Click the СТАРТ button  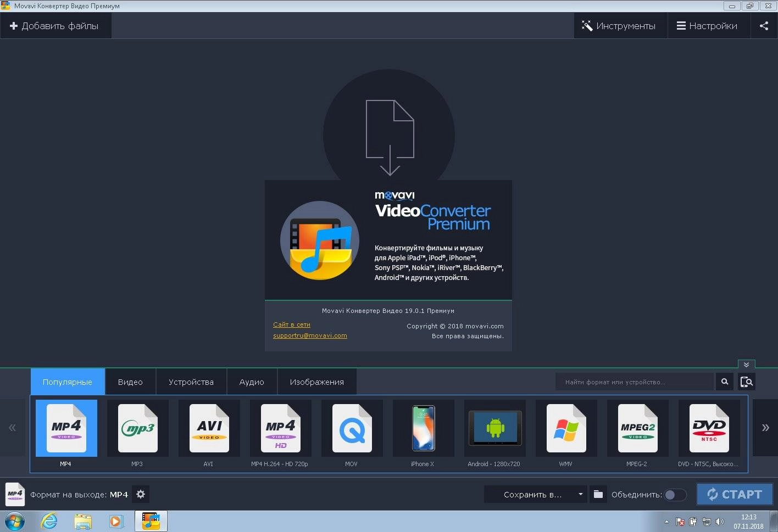[x=735, y=494]
